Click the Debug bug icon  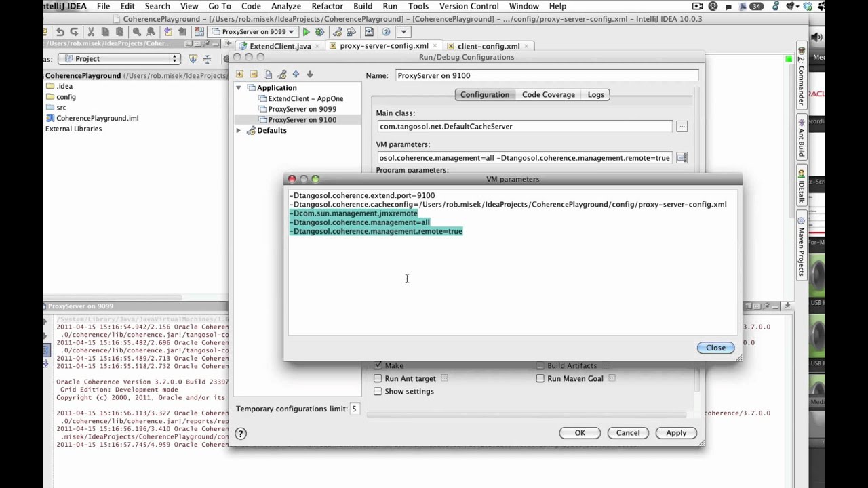320,32
